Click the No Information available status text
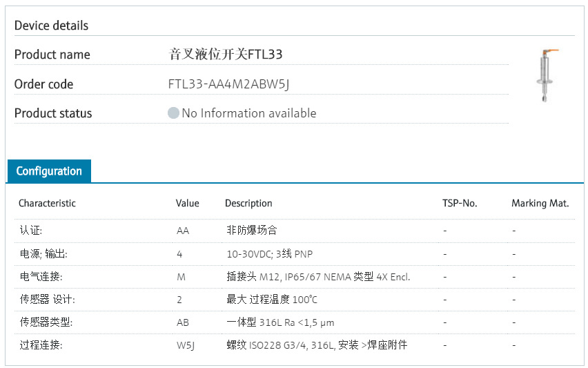Screen dimensions: 588x368 point(249,113)
